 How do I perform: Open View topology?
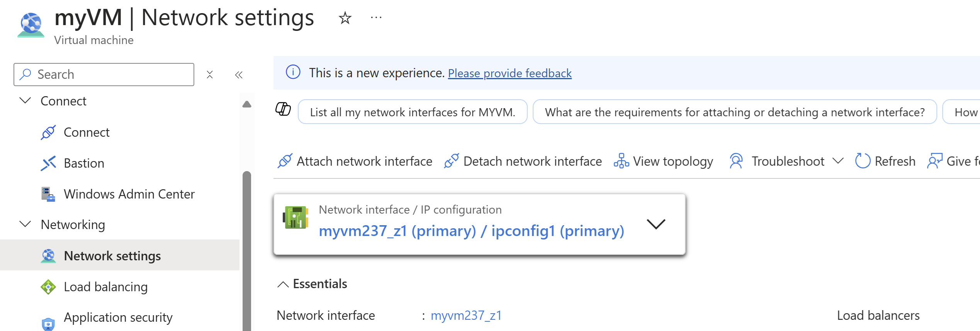664,161
